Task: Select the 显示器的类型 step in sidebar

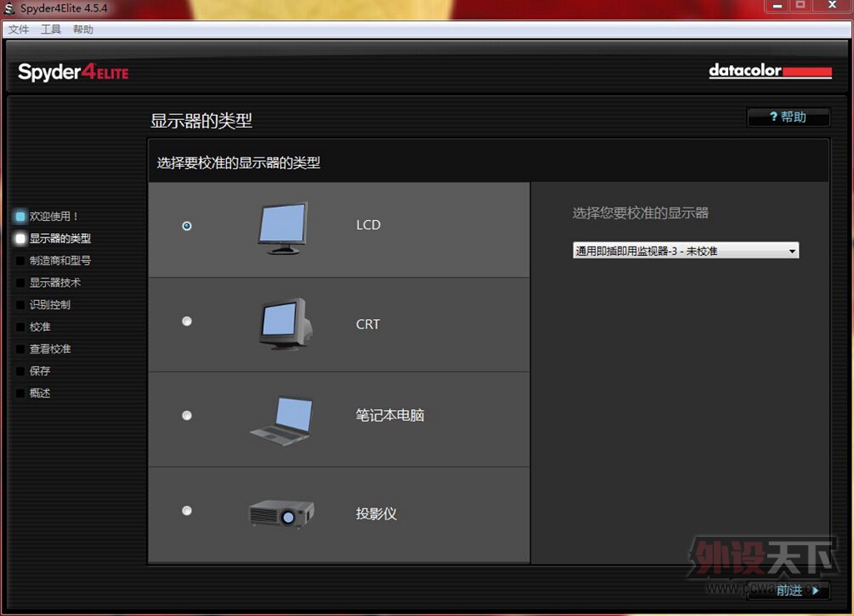Action: pyautogui.click(x=53, y=238)
